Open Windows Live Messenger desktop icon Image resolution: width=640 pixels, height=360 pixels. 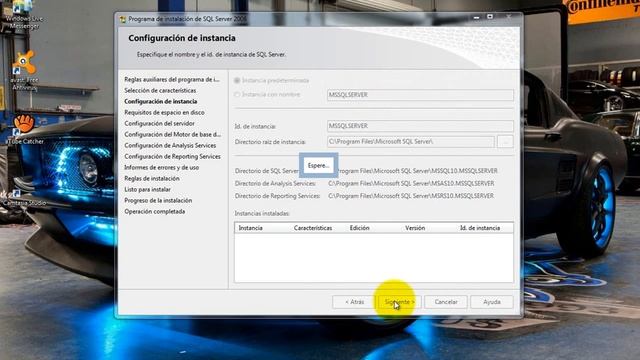click(x=24, y=14)
